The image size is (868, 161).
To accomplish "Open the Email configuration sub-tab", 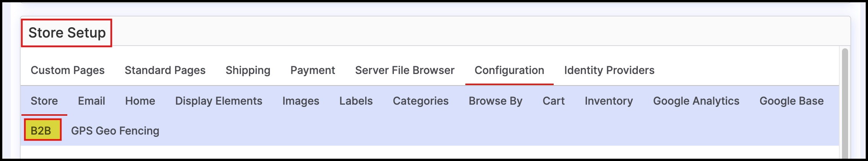I will tap(91, 101).
